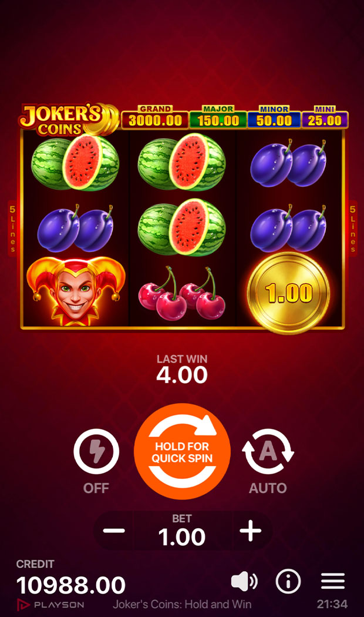Click the Joker's Coins logo

pos(69,120)
